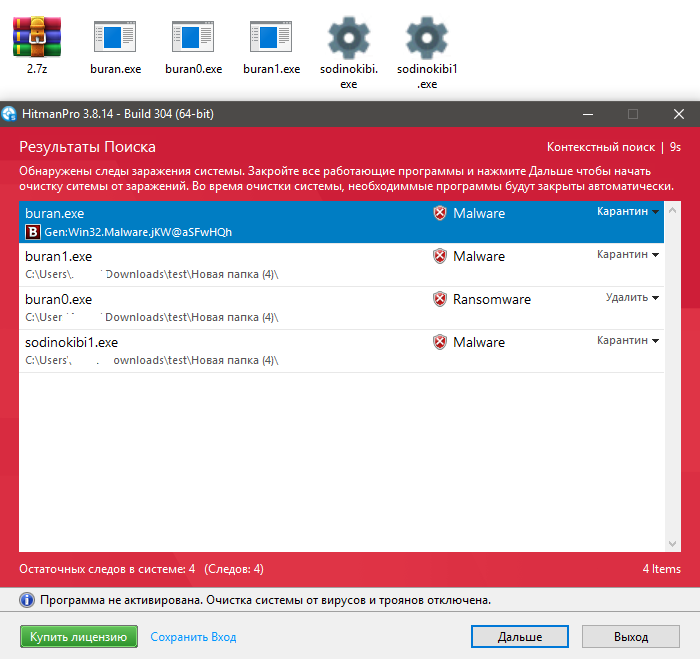
Task: Click the Ransomware label for buran0.exe
Action: [x=492, y=299]
